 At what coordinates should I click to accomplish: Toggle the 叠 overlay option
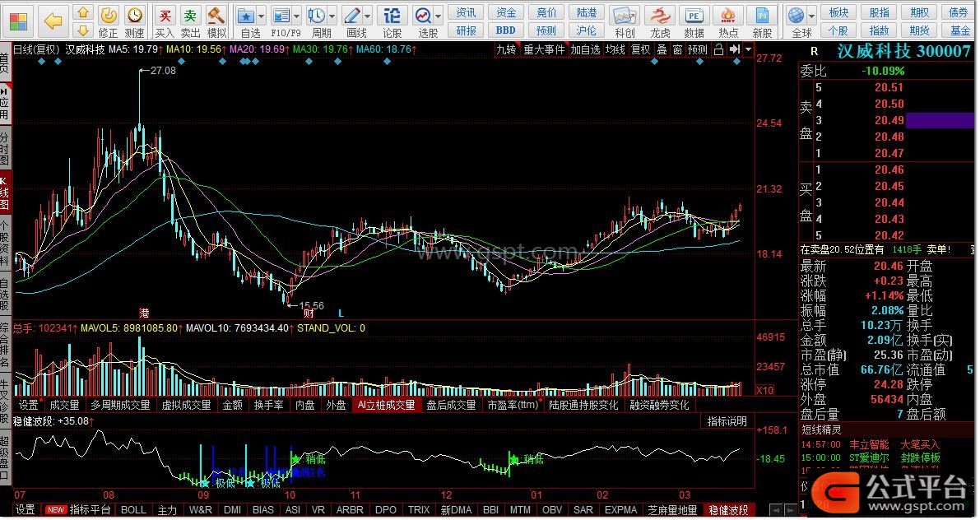pyautogui.click(x=662, y=49)
